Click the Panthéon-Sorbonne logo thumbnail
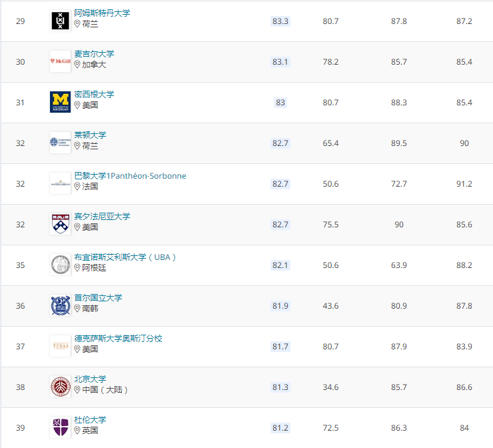Image resolution: width=493 pixels, height=448 pixels. (60, 183)
